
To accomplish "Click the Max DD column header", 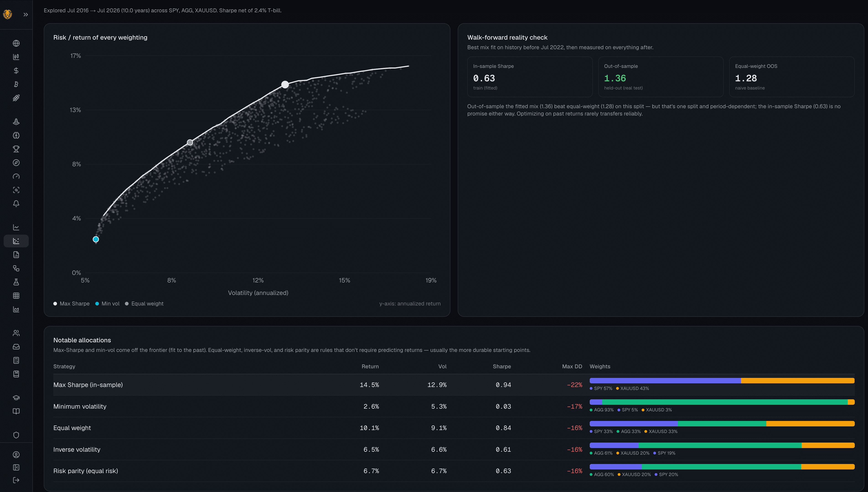I will pos(572,366).
